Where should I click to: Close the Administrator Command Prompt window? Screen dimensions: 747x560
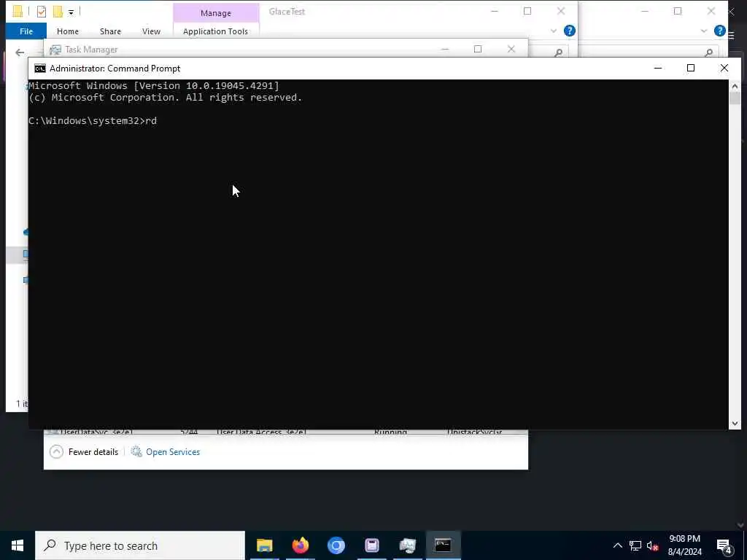pos(724,68)
